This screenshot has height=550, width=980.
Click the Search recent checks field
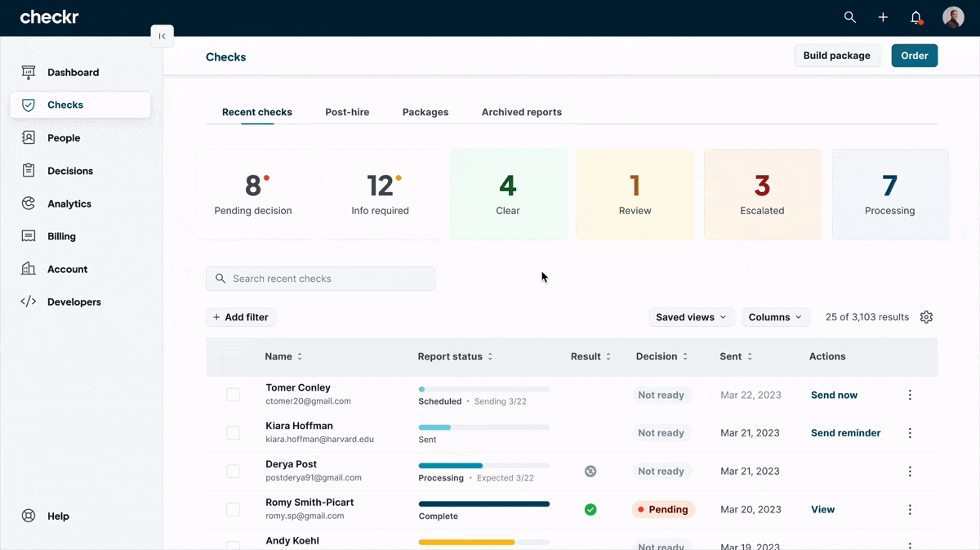320,279
